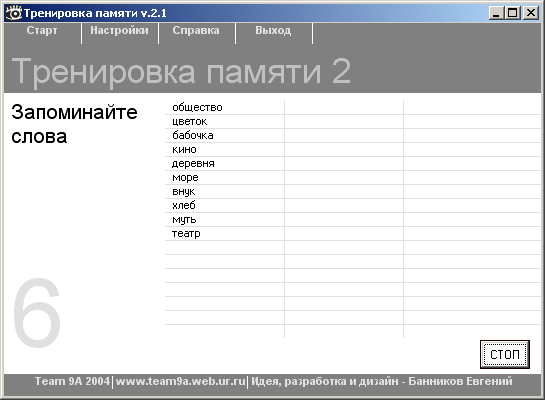The image size is (545, 400).
Task: Select the word общество in list
Action: click(x=197, y=107)
